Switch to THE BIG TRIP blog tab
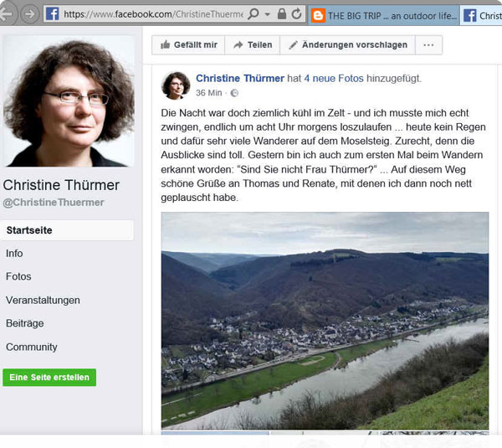Screen dimensions: 502x448 (384, 15)
